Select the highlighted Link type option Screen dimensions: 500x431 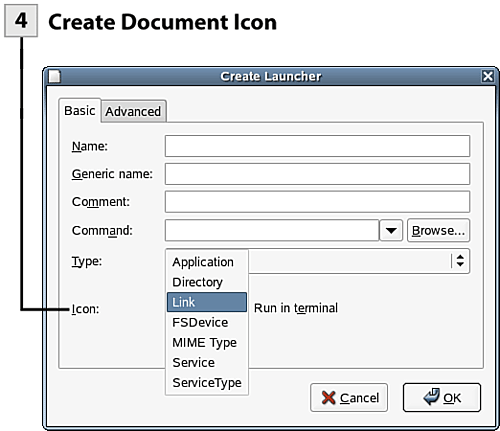pos(207,302)
